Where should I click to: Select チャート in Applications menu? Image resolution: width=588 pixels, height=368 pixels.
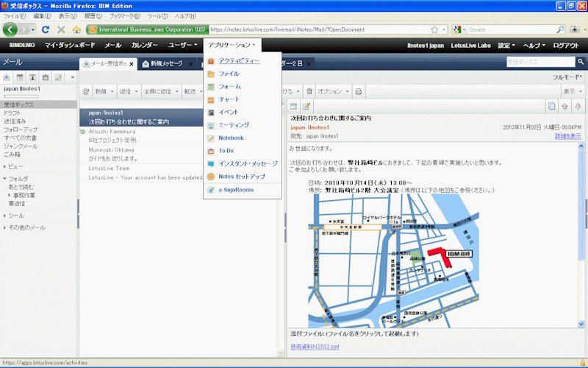point(229,99)
